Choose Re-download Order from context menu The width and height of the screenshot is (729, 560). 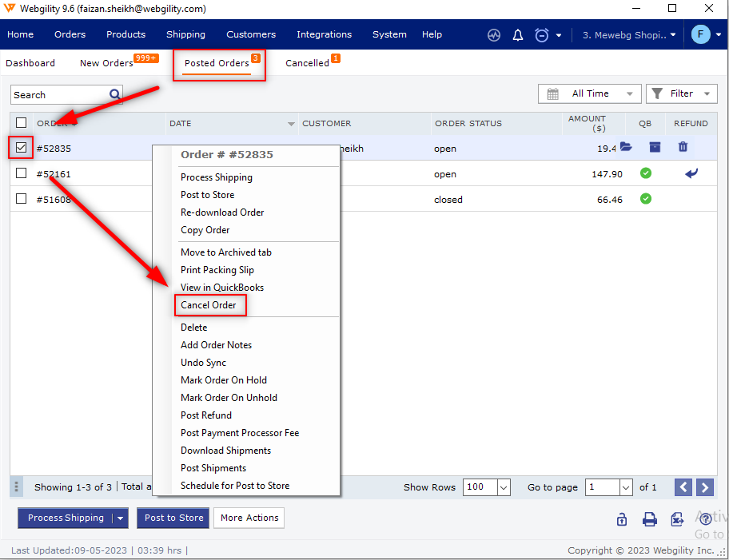click(x=222, y=212)
